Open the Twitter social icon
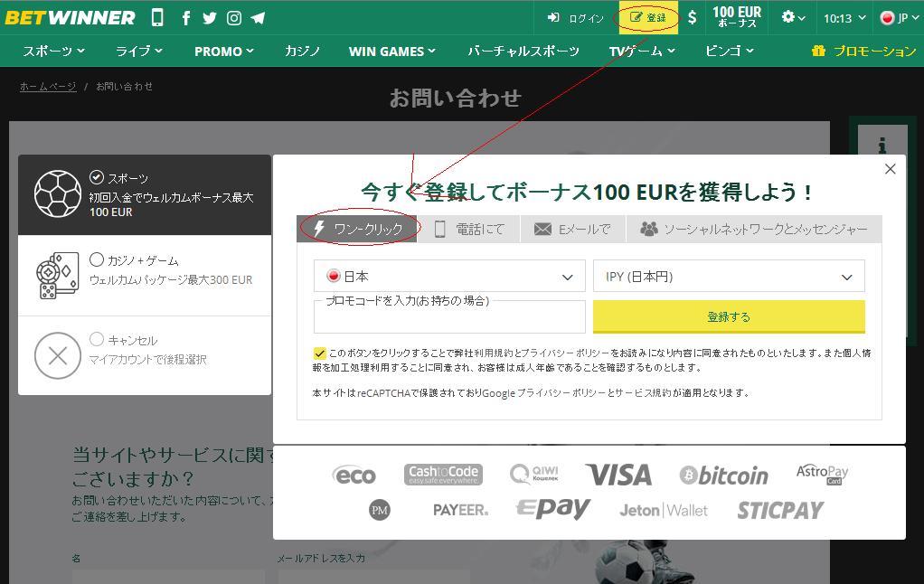Image resolution: width=924 pixels, height=584 pixels. [210, 18]
